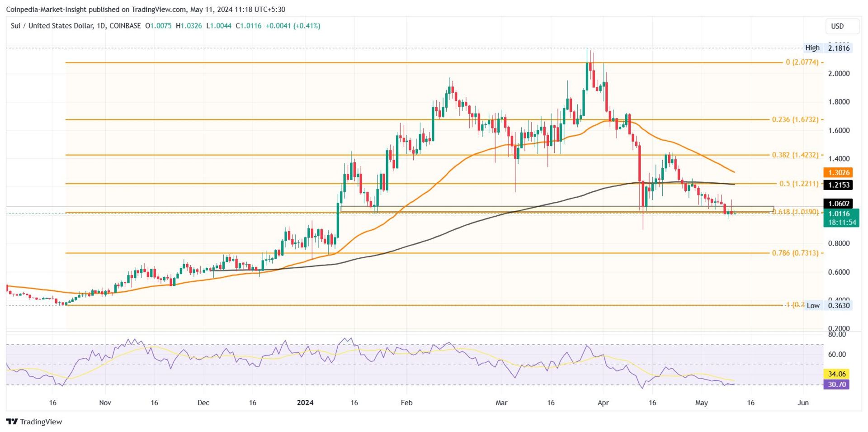Click the 0.618 (1.0190) Fibonacci label
Image resolution: width=868 pixels, height=432 pixels.
pos(796,212)
